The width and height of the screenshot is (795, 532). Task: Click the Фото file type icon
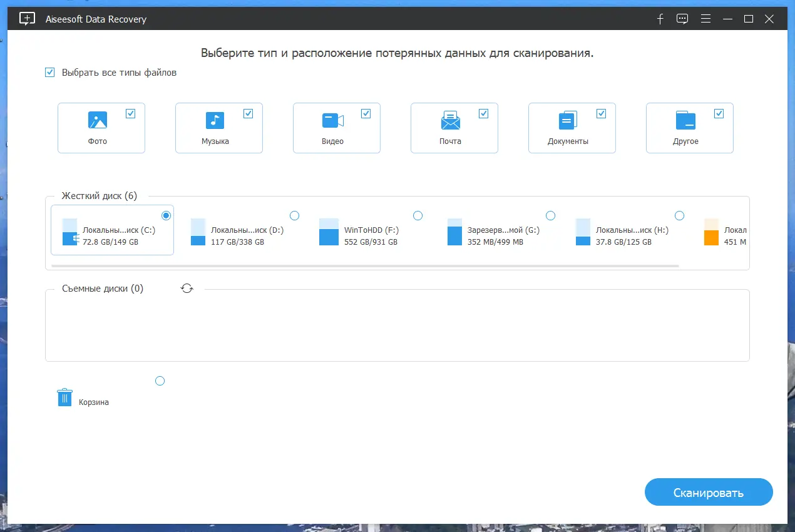[x=97, y=120]
